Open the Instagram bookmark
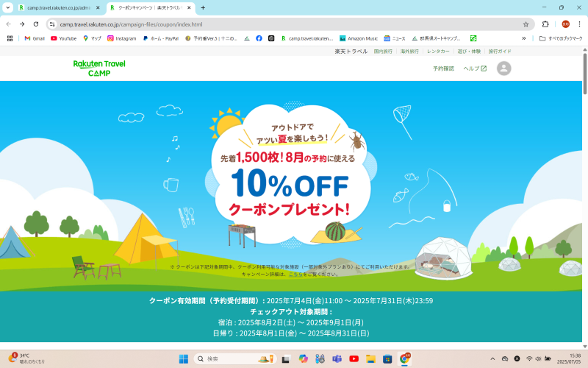588x368 pixels. click(122, 38)
